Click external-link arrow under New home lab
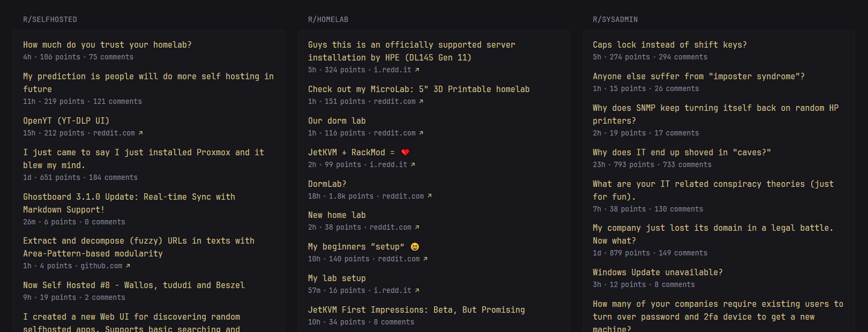 pyautogui.click(x=417, y=227)
